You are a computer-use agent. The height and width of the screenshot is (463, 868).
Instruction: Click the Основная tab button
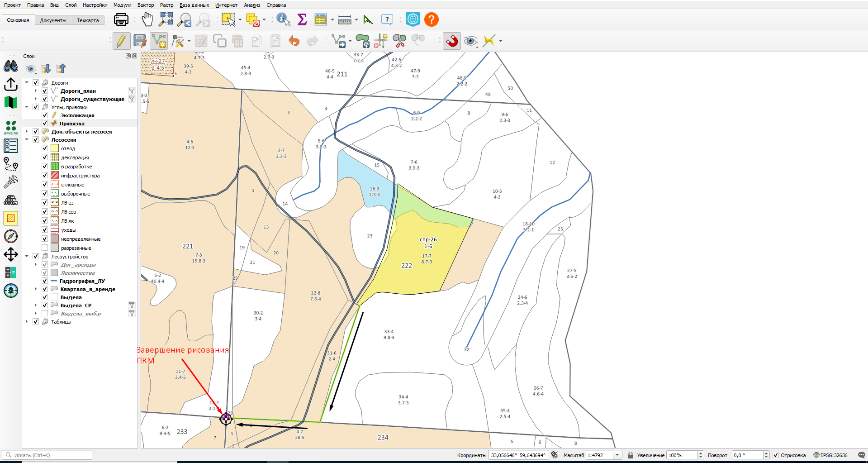[18, 20]
